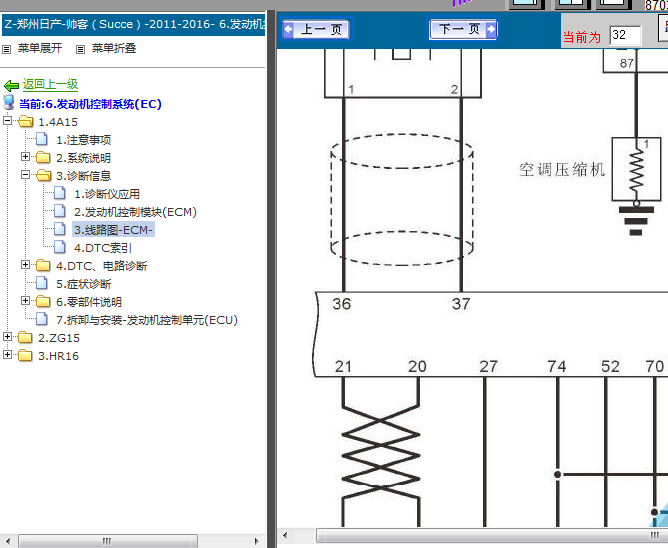This screenshot has width=668, height=548.
Task: Click ECM pin 37 label in diagram
Action: click(x=461, y=304)
